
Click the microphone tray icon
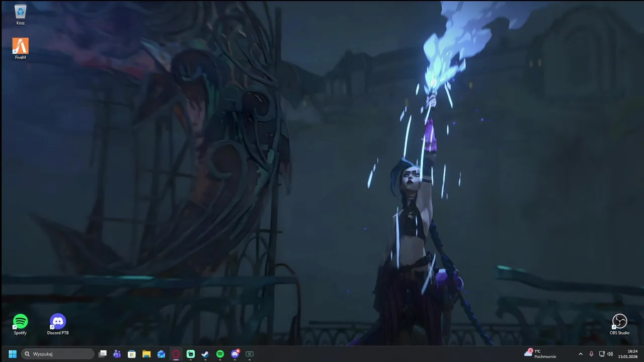(x=591, y=354)
